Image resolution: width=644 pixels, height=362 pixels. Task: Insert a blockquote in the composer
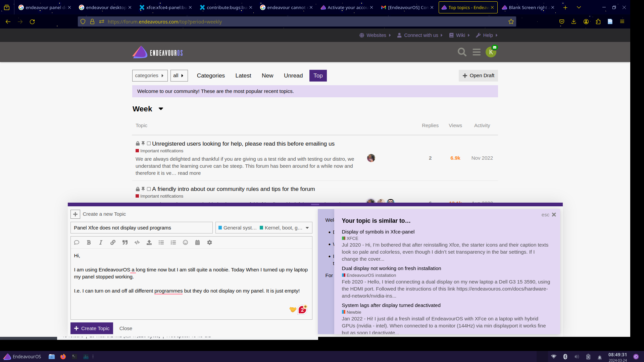[x=125, y=242]
